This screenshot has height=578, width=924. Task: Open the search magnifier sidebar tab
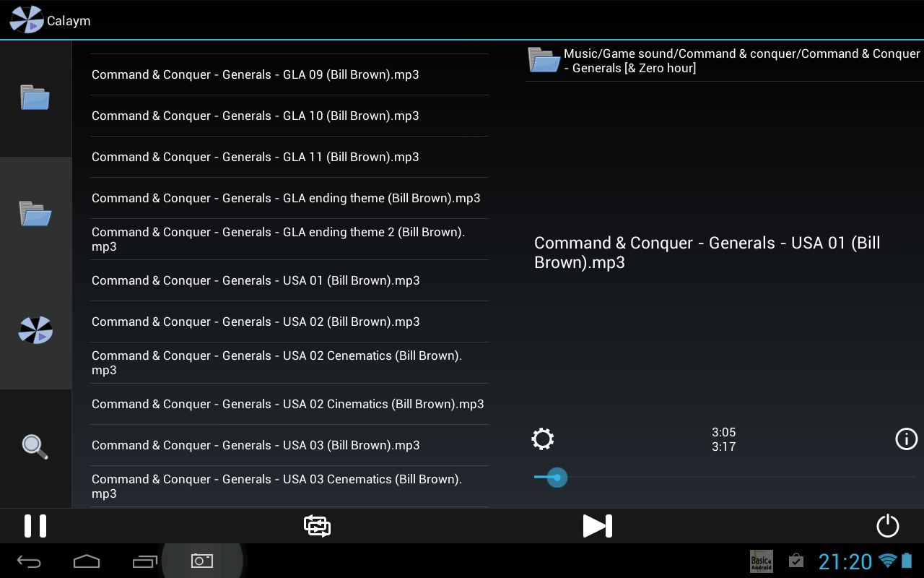(x=35, y=447)
